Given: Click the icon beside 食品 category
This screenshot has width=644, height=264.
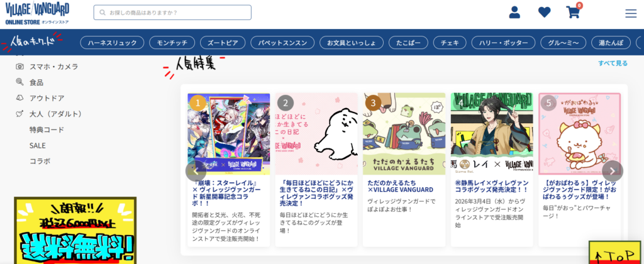Looking at the screenshot, I should (19, 82).
